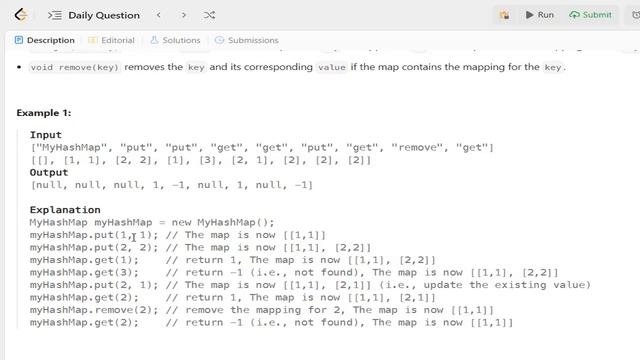640x360 pixels.
Task: Open the problem list panel icon
Action: [x=55, y=16]
